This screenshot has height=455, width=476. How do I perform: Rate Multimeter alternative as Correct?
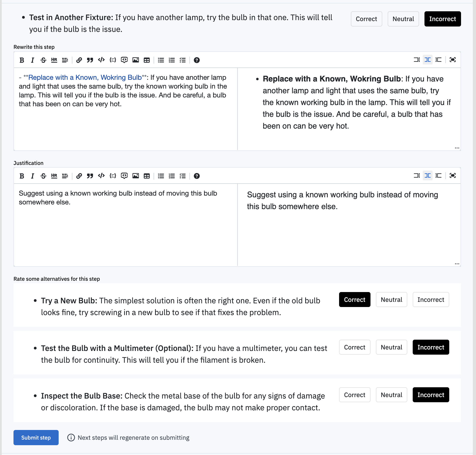355,347
